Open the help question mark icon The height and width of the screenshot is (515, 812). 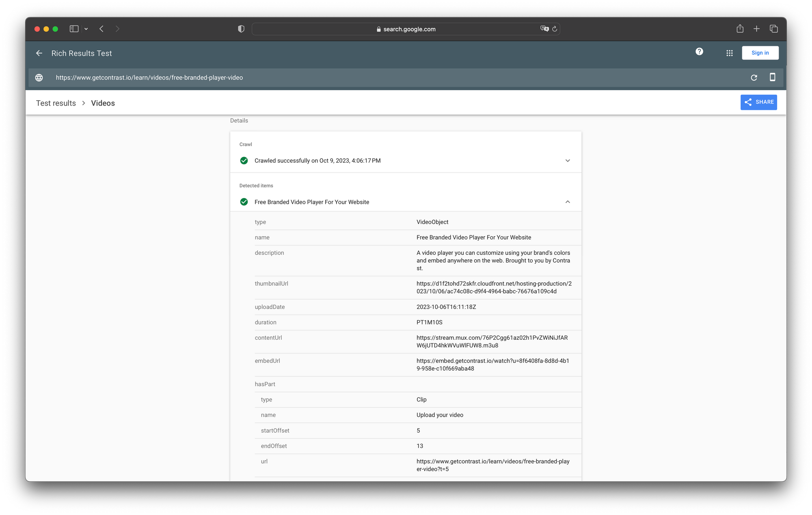click(x=699, y=52)
